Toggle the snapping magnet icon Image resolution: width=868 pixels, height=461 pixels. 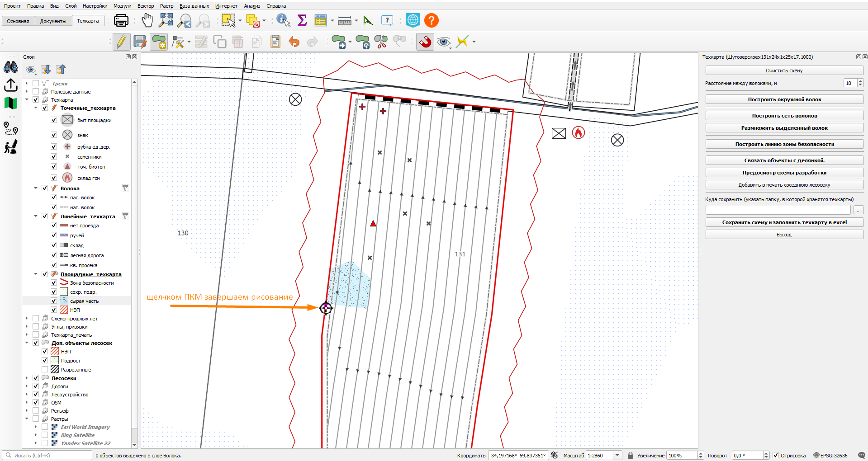tap(425, 42)
